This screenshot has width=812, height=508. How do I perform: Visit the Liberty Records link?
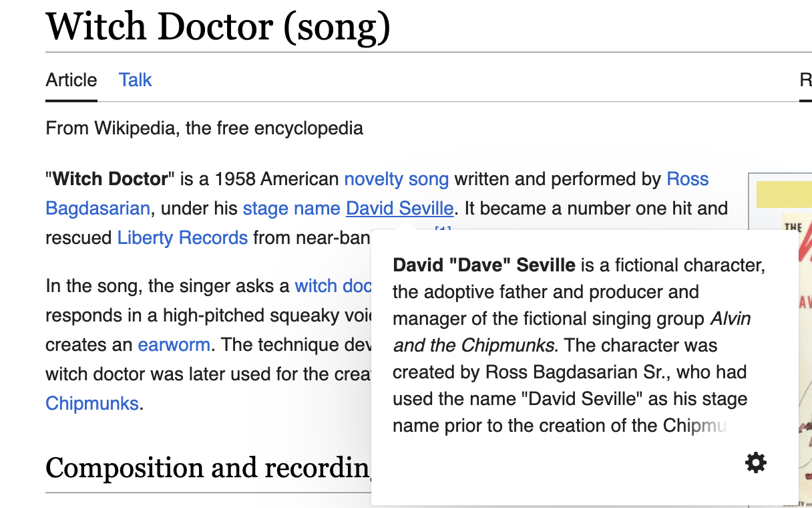[182, 237]
